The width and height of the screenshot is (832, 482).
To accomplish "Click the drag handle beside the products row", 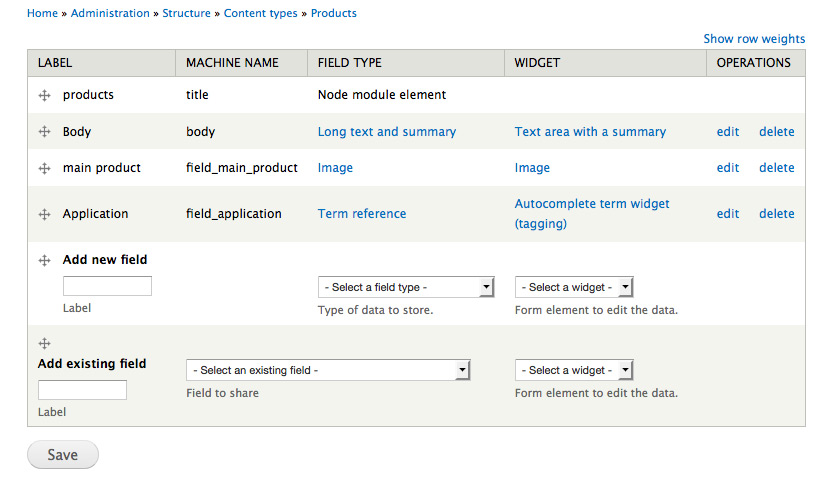I will pyautogui.click(x=45, y=96).
